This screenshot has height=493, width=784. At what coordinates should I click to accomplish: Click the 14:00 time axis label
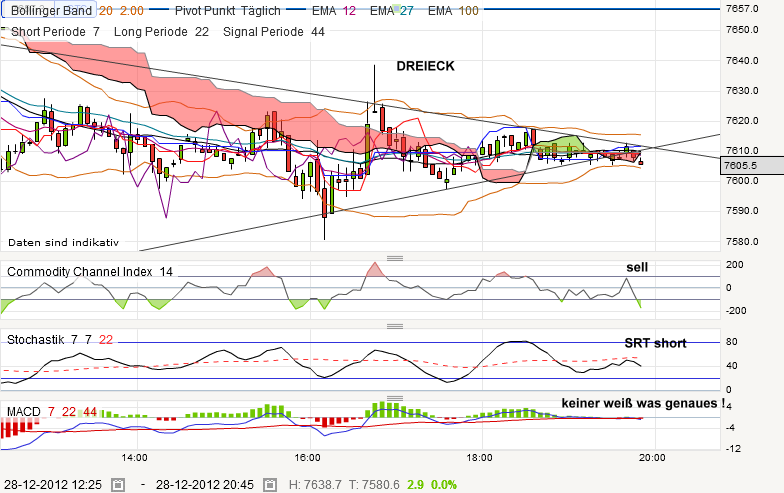(134, 458)
